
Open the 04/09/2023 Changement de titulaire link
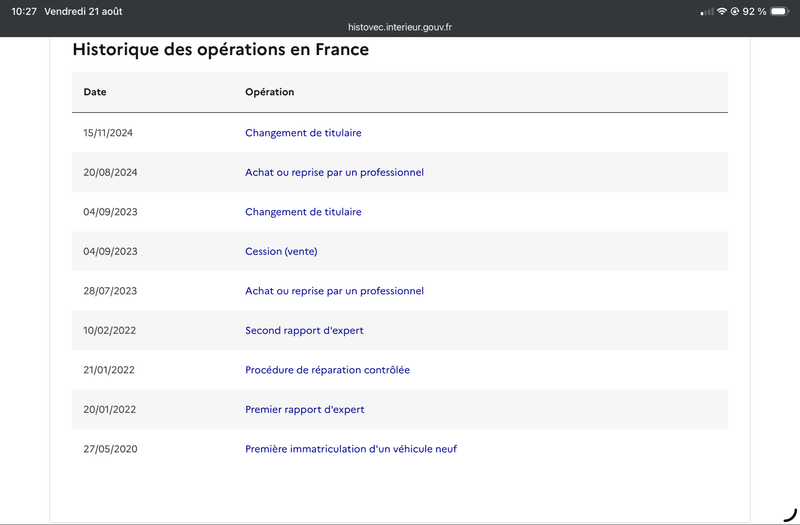303,212
